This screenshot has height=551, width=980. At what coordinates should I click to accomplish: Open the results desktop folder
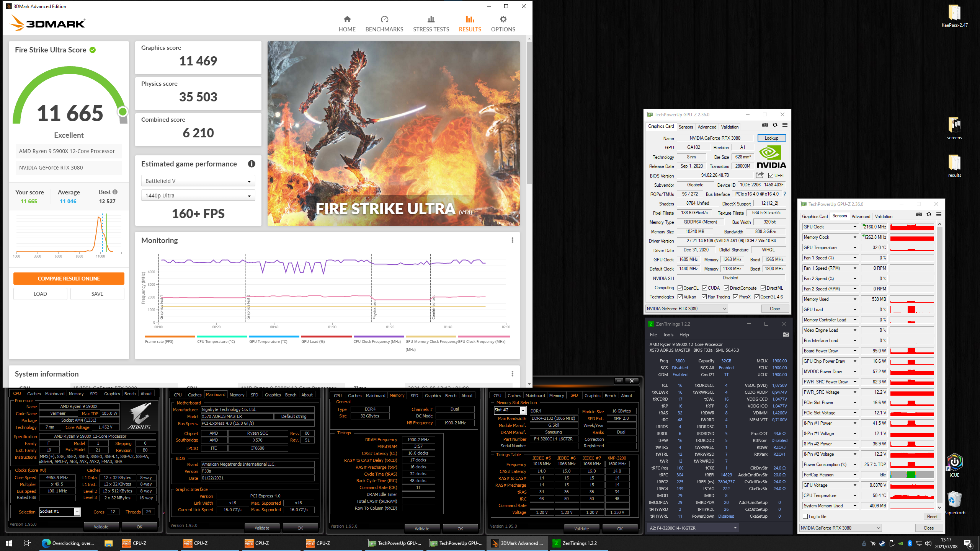coord(954,166)
